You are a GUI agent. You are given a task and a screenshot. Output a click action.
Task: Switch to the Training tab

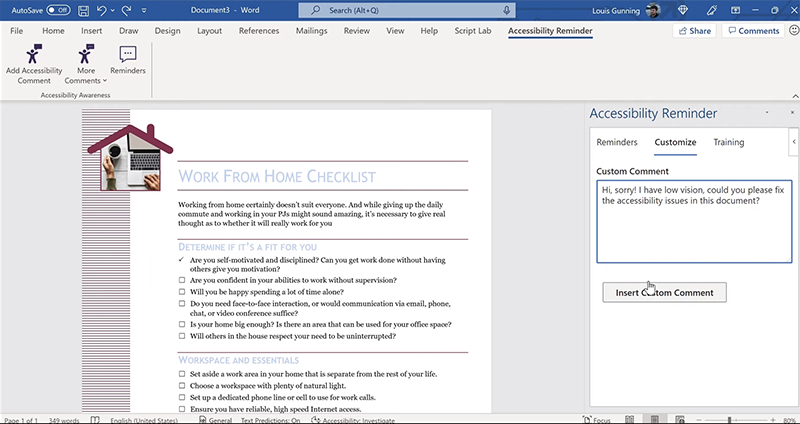[x=728, y=142]
